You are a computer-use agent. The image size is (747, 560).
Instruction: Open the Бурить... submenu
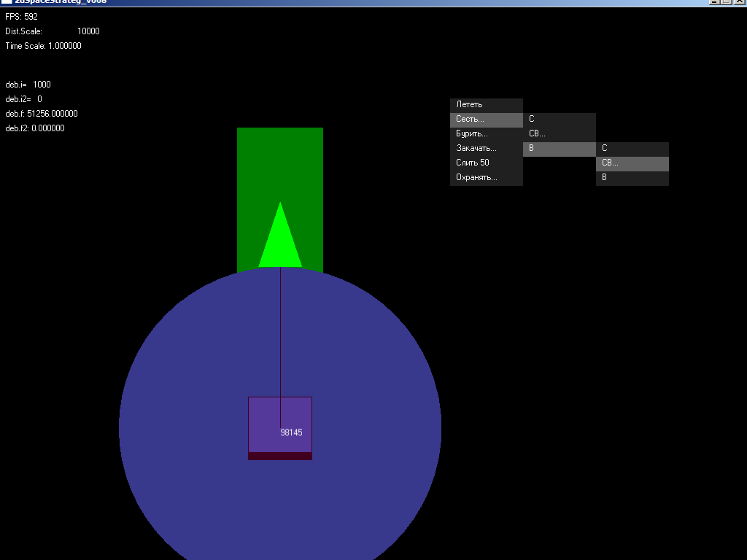[486, 134]
